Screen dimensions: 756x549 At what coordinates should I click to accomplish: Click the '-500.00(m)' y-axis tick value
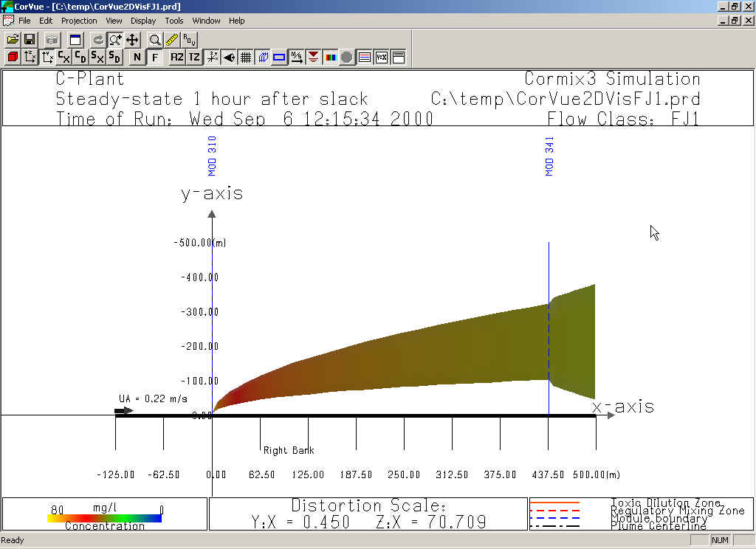pyautogui.click(x=199, y=243)
